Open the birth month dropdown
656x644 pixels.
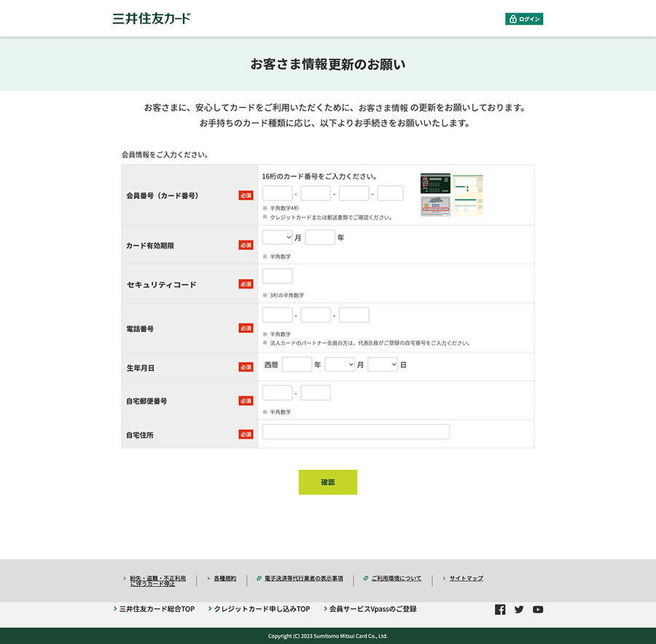[340, 364]
